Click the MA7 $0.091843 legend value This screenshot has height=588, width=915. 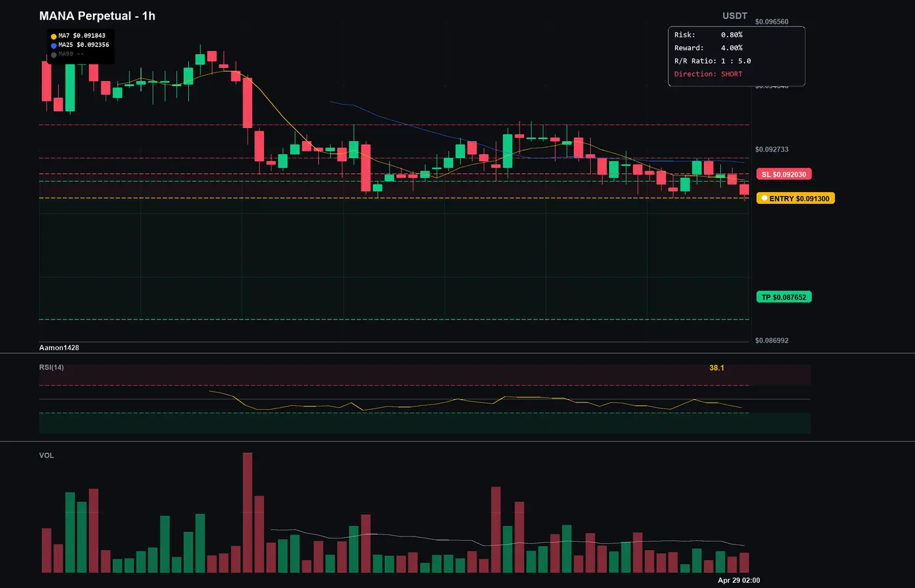82,36
